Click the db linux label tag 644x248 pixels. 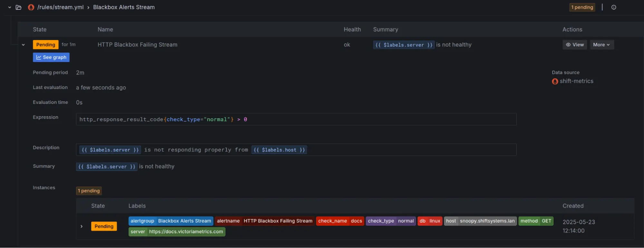click(x=430, y=221)
